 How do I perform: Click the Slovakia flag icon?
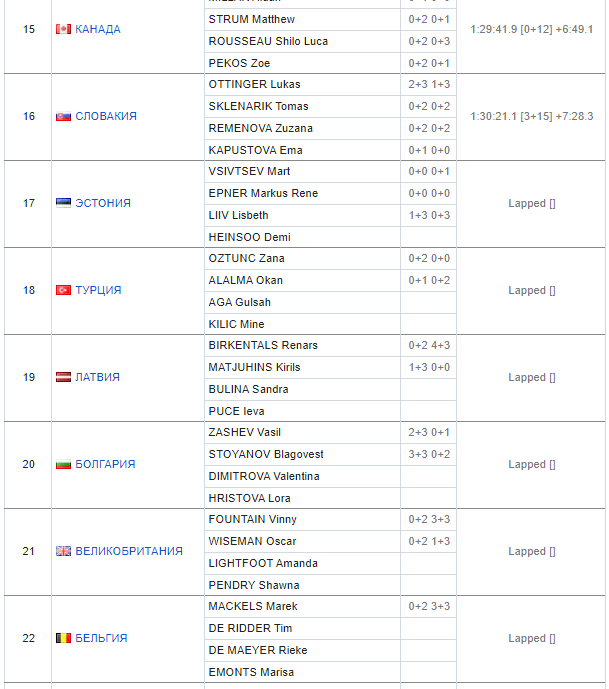pos(63,117)
